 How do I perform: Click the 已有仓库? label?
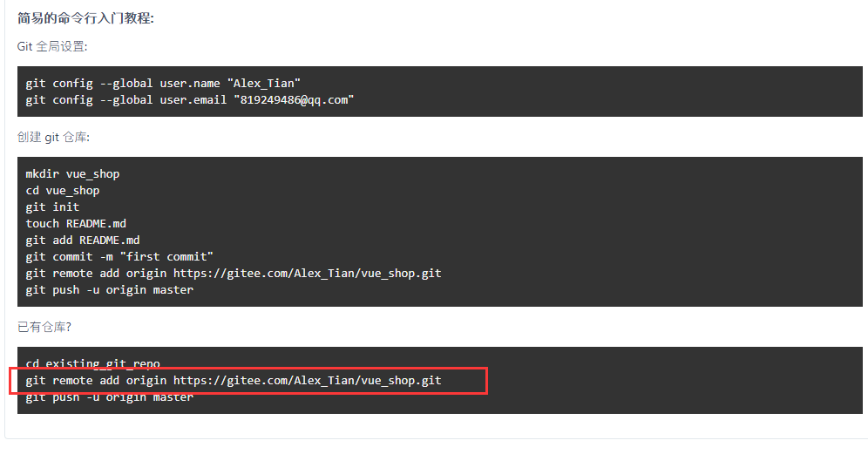coord(44,327)
